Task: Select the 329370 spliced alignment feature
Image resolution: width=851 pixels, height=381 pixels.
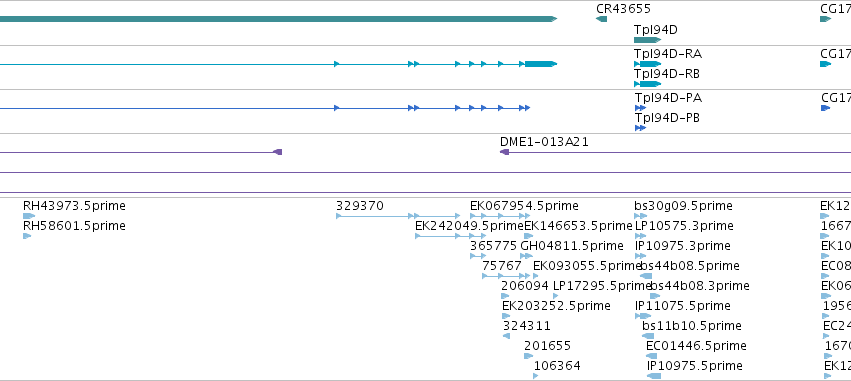Action: coord(398,216)
